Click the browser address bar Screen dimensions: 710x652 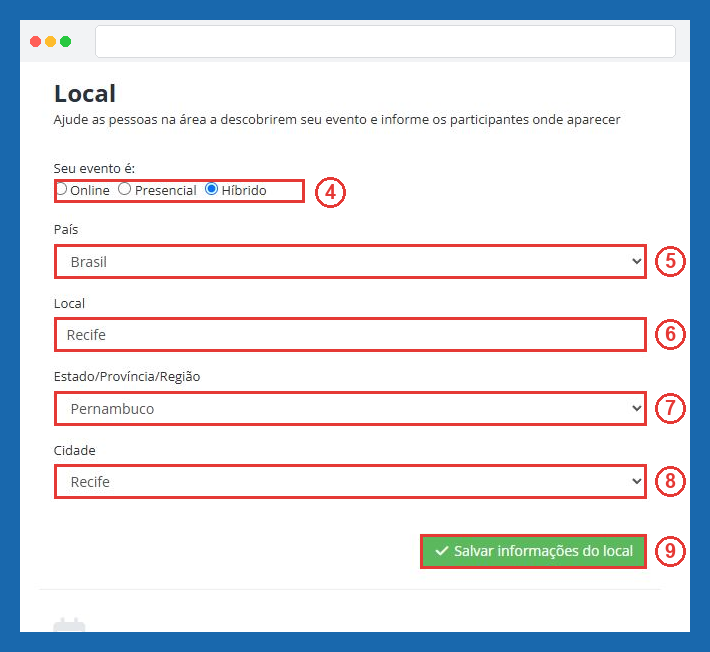click(385, 41)
